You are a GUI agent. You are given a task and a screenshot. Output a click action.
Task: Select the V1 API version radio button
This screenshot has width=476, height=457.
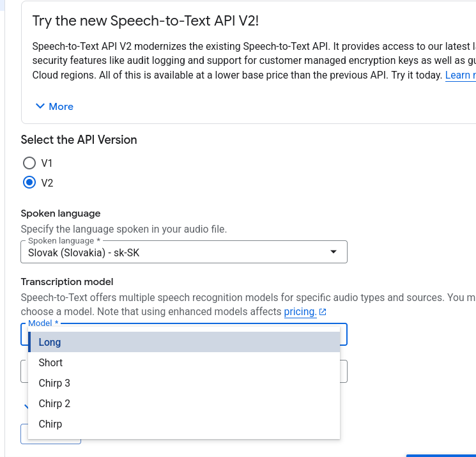tap(29, 163)
